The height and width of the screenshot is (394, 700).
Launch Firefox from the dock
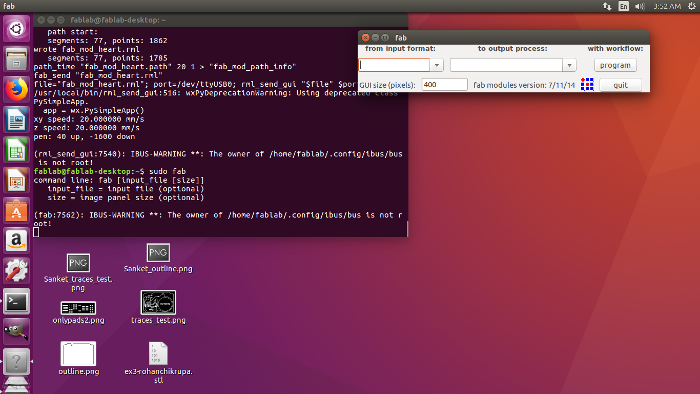17,89
